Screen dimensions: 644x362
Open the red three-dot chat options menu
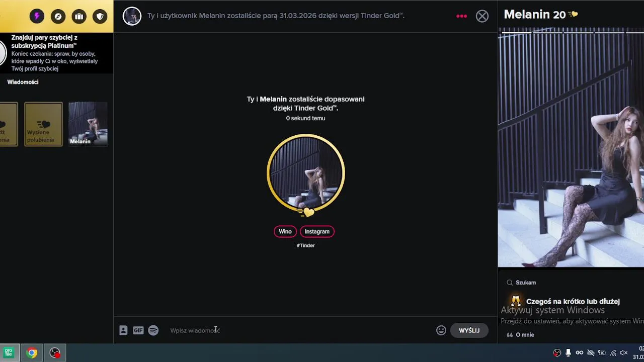461,16
